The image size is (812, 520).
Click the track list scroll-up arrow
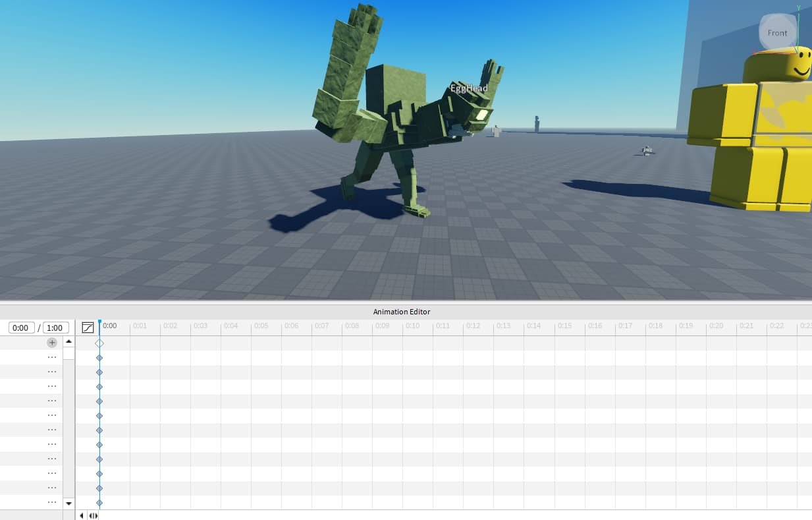69,342
